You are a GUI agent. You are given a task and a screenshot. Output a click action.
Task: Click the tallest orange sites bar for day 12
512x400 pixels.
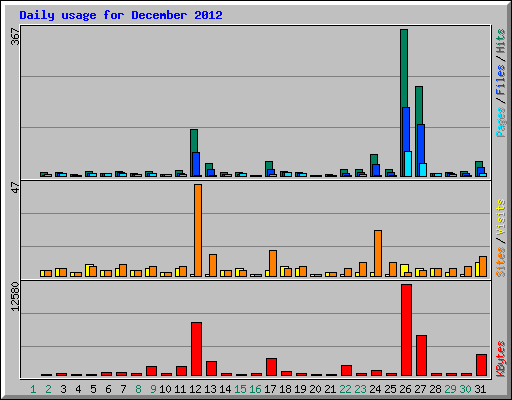(198, 230)
